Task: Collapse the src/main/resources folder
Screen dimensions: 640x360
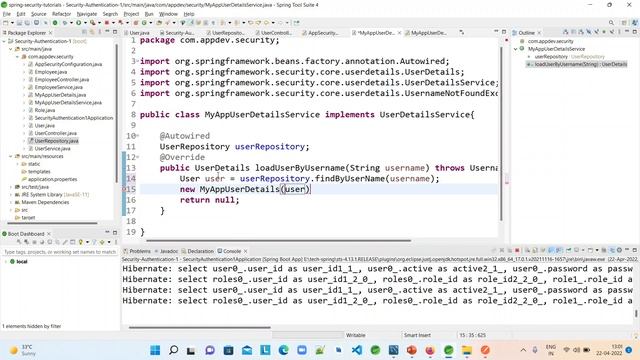Action: point(11,156)
